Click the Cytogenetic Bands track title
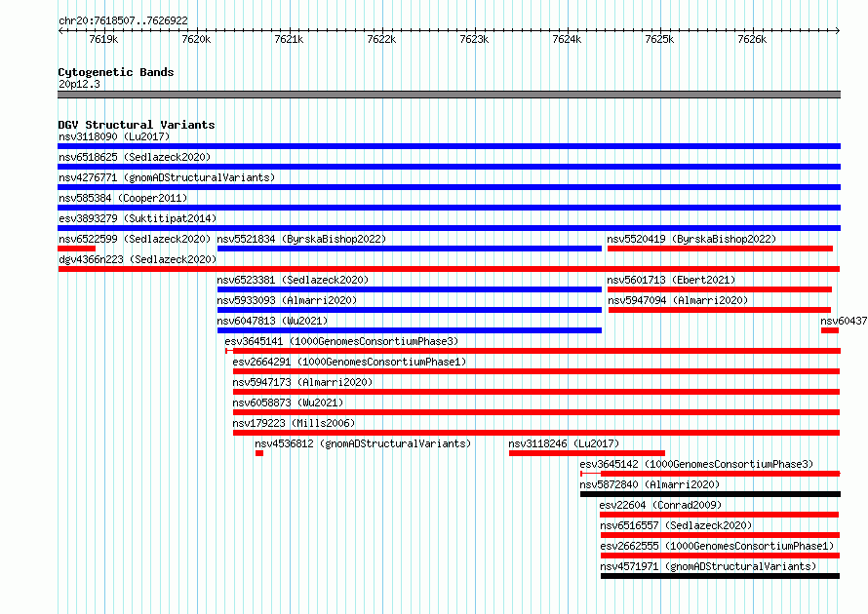 116,72
